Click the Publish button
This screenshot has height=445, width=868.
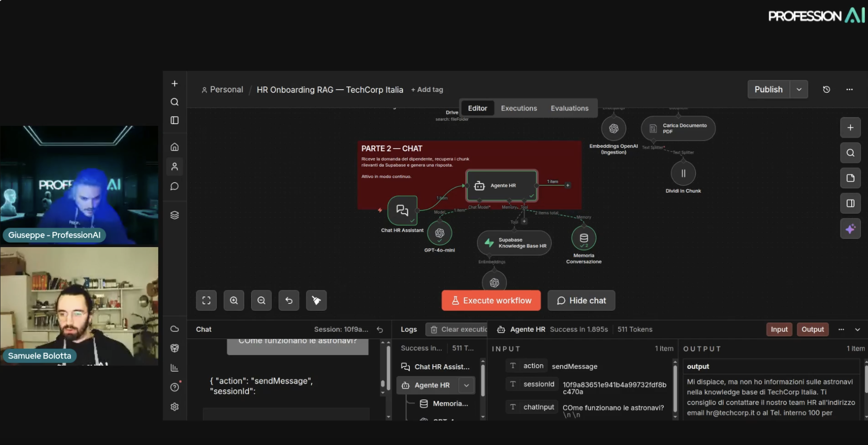click(769, 90)
